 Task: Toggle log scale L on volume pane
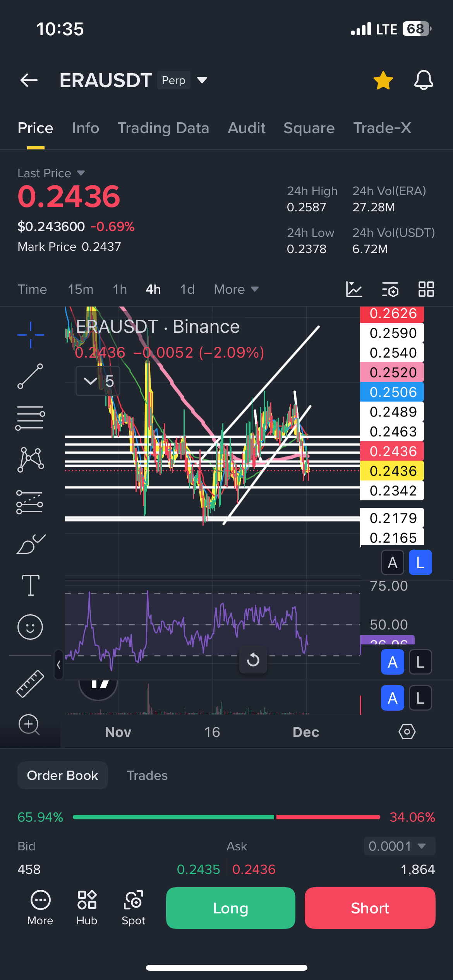click(420, 698)
